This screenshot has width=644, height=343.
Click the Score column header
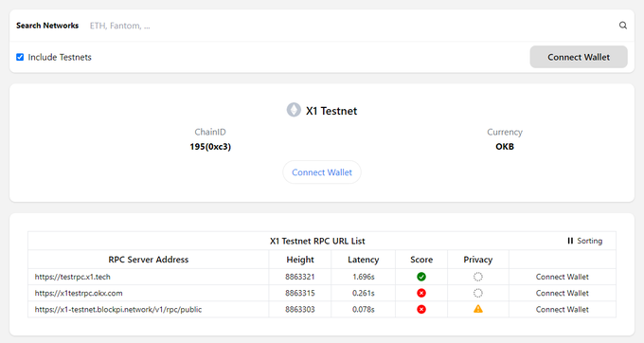pos(421,260)
